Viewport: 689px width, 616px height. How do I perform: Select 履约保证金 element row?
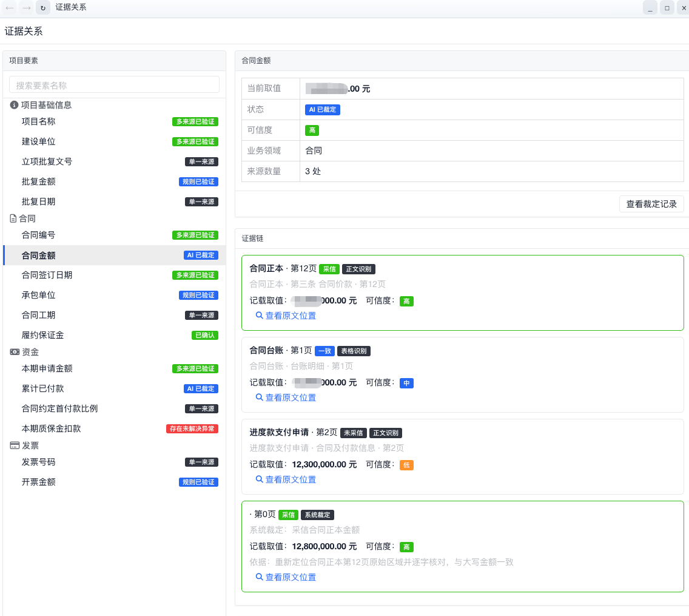[114, 335]
